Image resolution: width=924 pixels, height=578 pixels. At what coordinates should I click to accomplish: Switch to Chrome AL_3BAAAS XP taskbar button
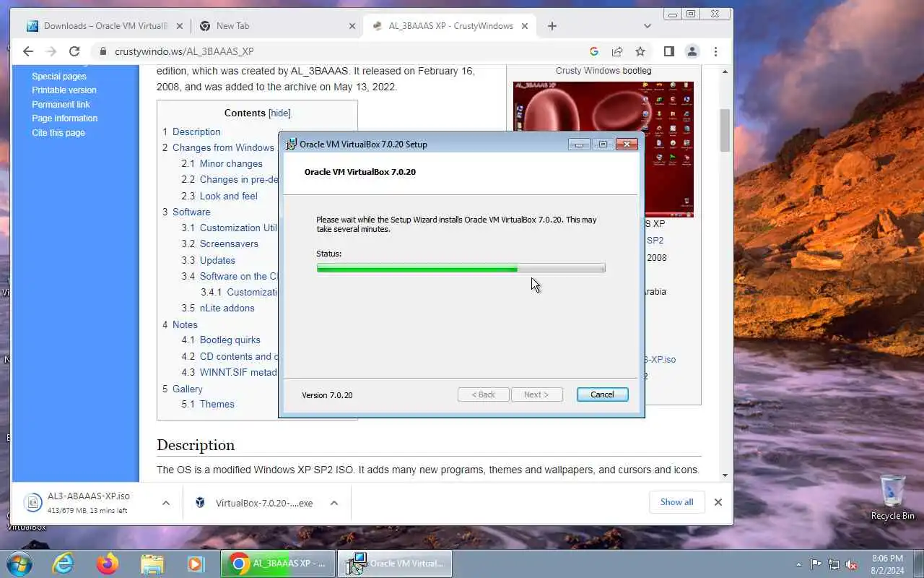point(279,564)
